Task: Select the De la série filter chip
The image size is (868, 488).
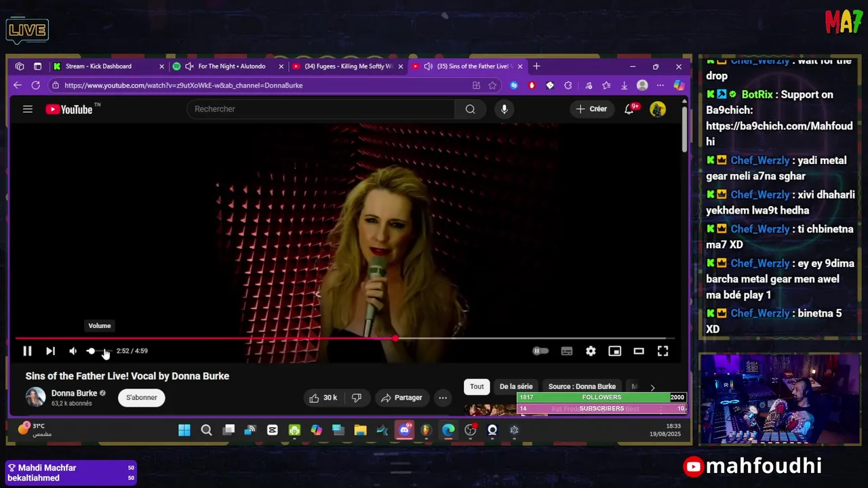Action: 516,387
